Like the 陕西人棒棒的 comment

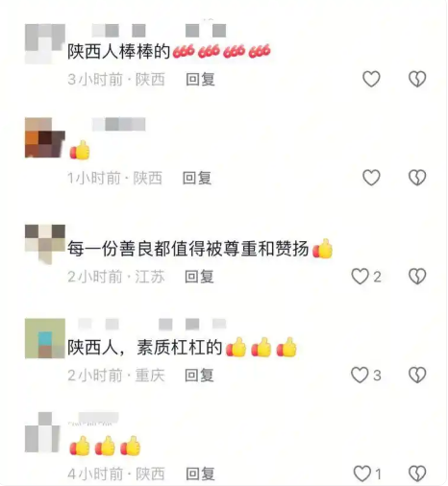click(371, 79)
